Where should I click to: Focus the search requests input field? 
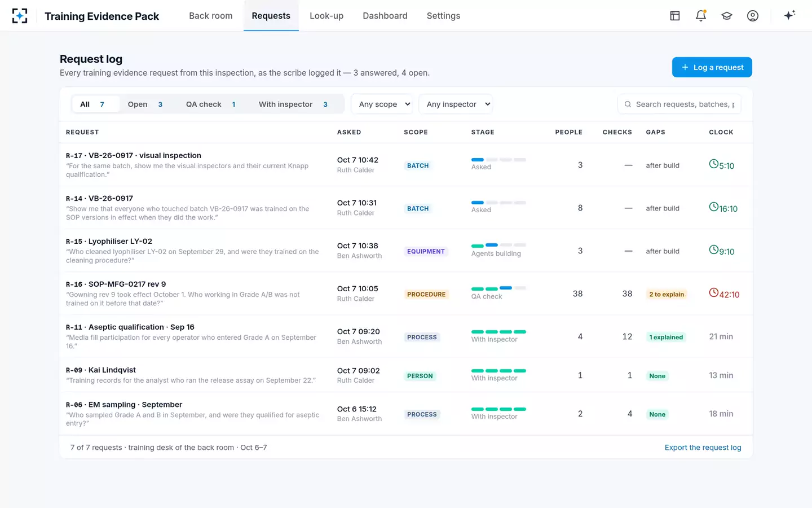pos(679,104)
